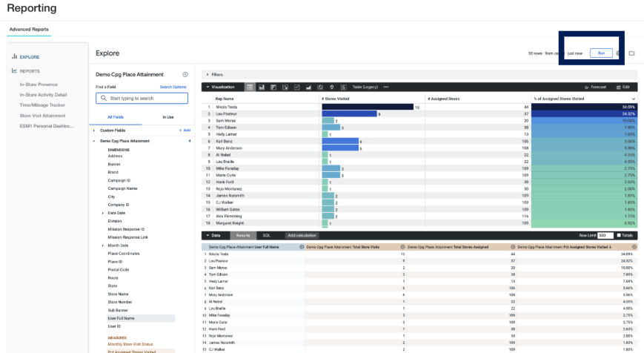Toggle the Totals checkbox
This screenshot has width=644, height=353.
(x=619, y=236)
